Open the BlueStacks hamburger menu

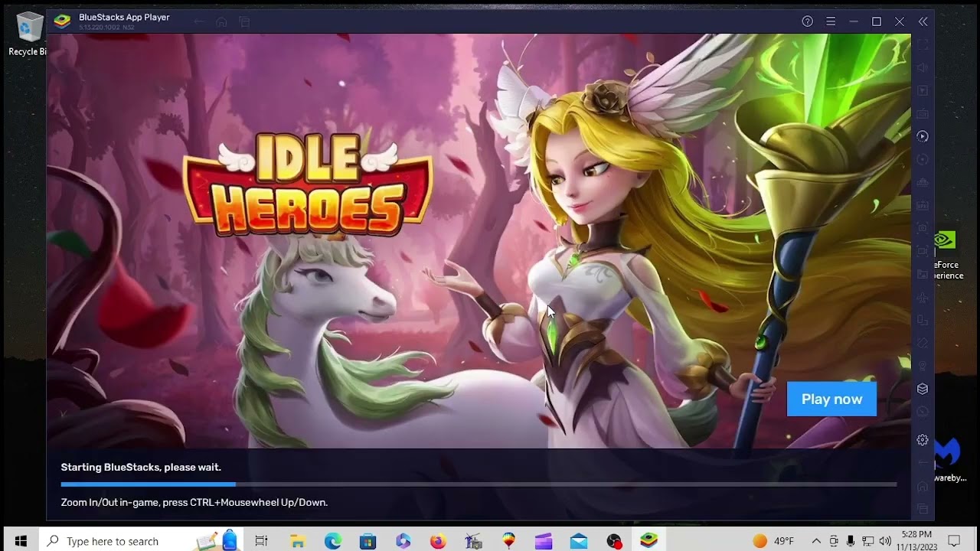[x=831, y=21]
